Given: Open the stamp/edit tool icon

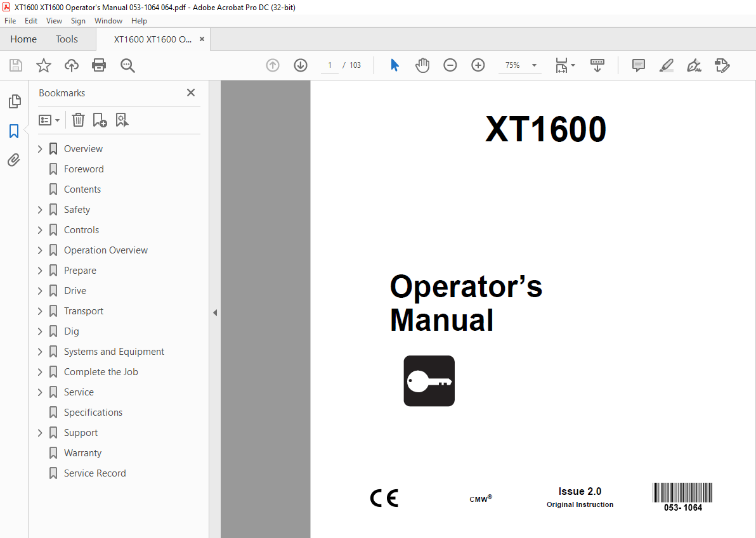Looking at the screenshot, I should (x=722, y=65).
